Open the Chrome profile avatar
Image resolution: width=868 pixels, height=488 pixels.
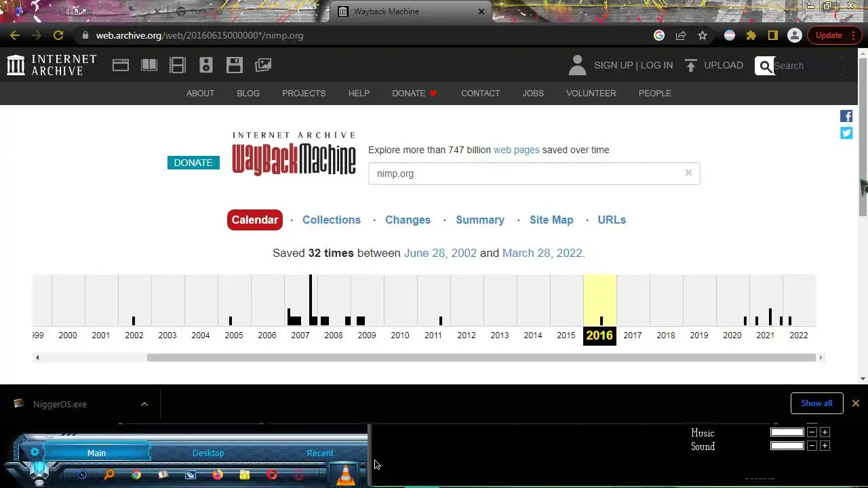point(795,35)
